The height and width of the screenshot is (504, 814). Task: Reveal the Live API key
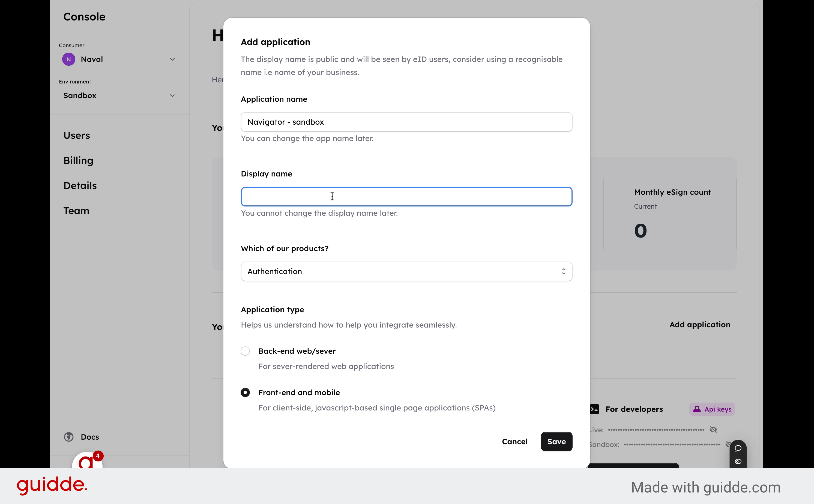pyautogui.click(x=713, y=430)
